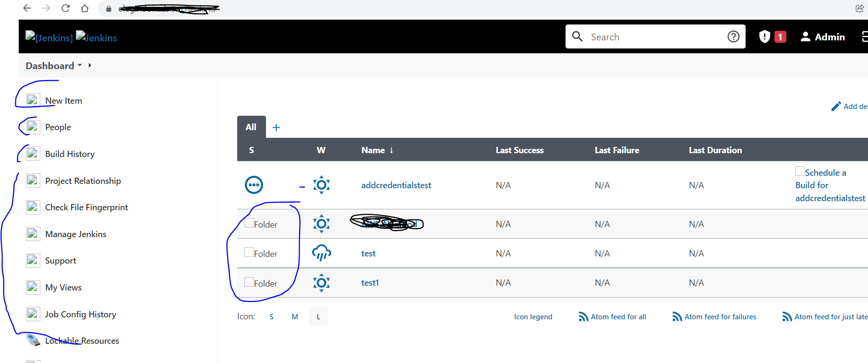868x363 pixels.
Task: Sort by S status column header
Action: click(252, 150)
